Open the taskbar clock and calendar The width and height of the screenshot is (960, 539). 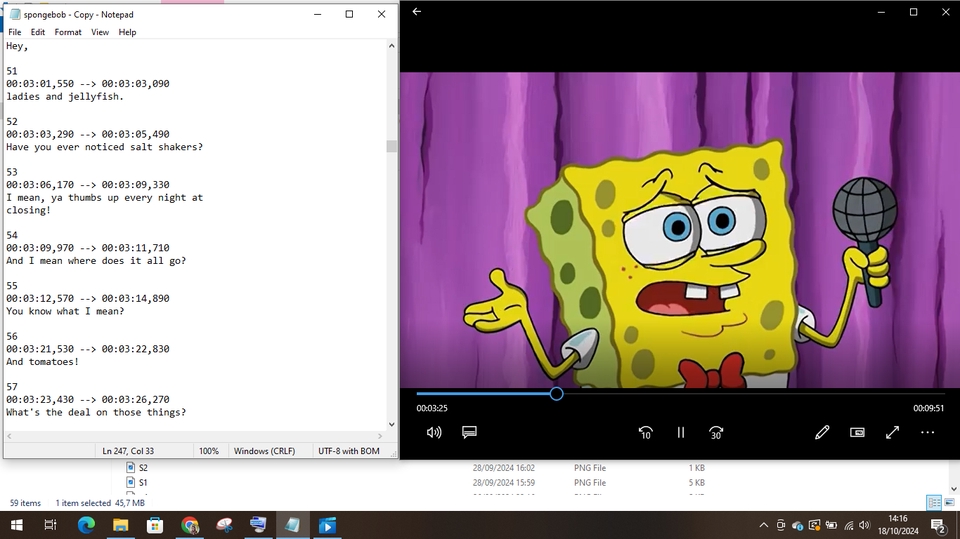coord(898,525)
